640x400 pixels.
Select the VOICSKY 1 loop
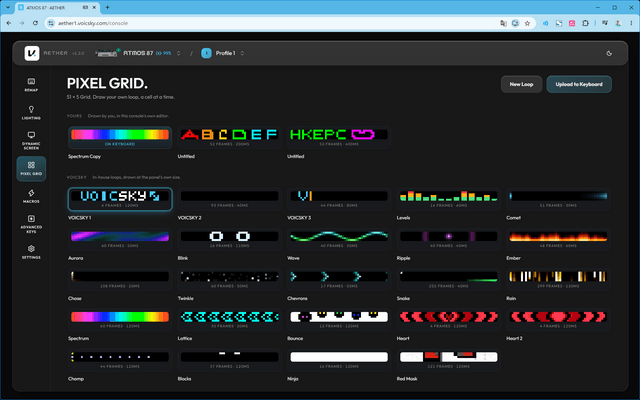point(120,199)
